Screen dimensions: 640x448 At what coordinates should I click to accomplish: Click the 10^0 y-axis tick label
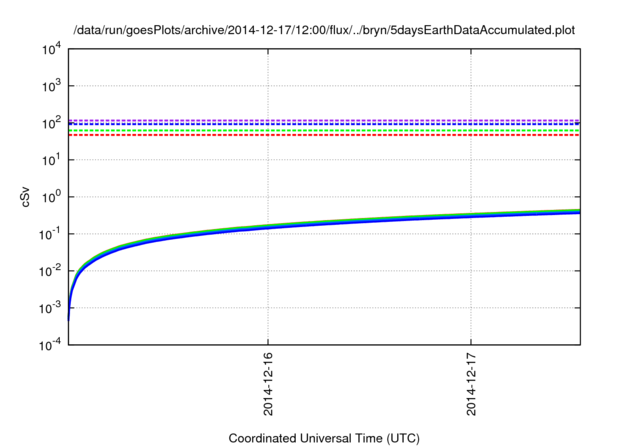[52, 197]
